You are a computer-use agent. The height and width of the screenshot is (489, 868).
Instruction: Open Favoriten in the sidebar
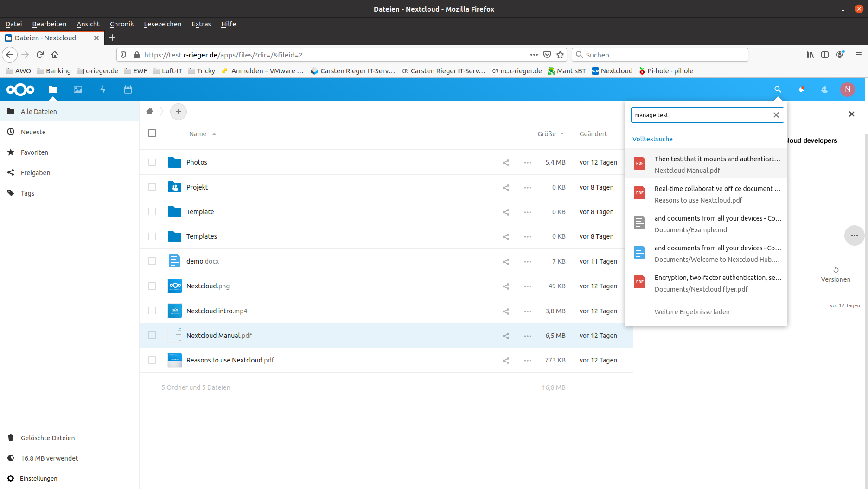70,152
